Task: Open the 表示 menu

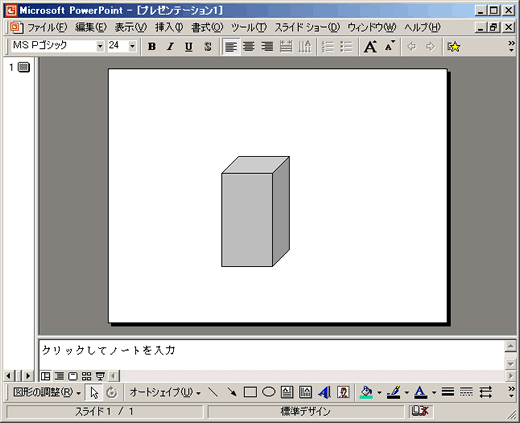Action: point(131,28)
